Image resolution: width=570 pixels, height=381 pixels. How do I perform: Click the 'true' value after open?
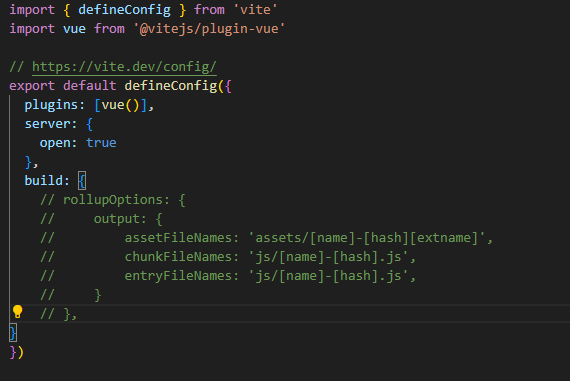point(101,143)
